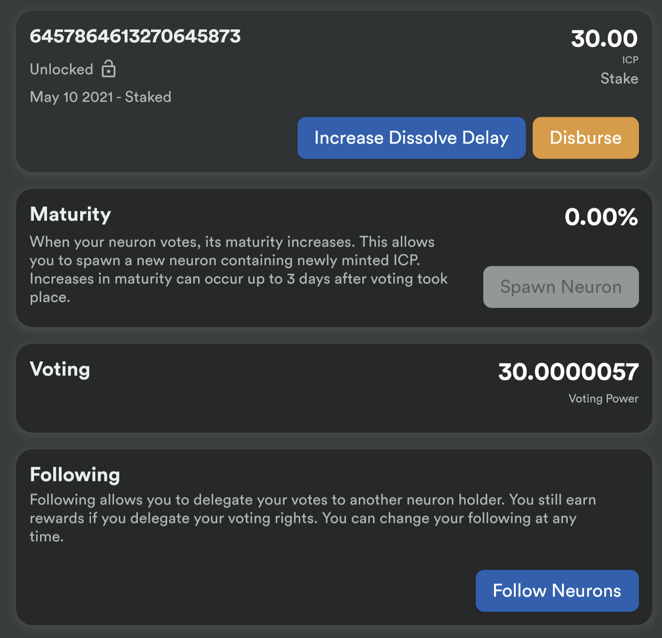Click the empty area of Voting card

274,401
